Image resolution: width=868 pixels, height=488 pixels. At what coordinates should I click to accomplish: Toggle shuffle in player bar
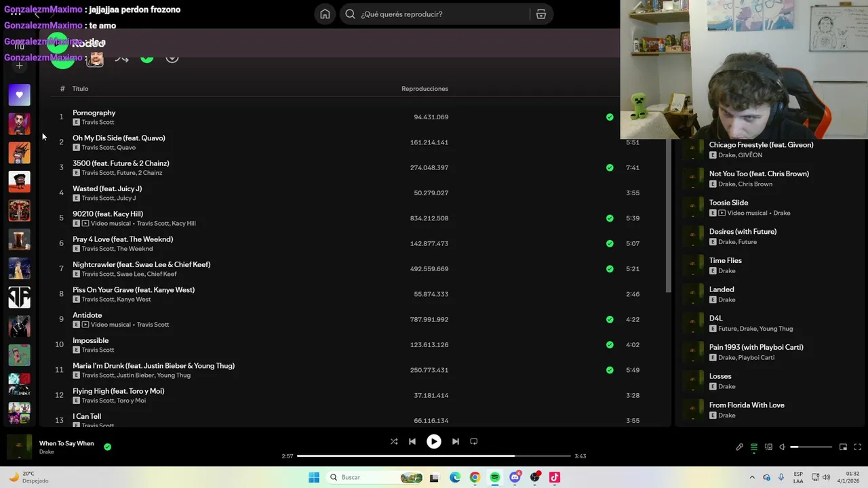[394, 441]
